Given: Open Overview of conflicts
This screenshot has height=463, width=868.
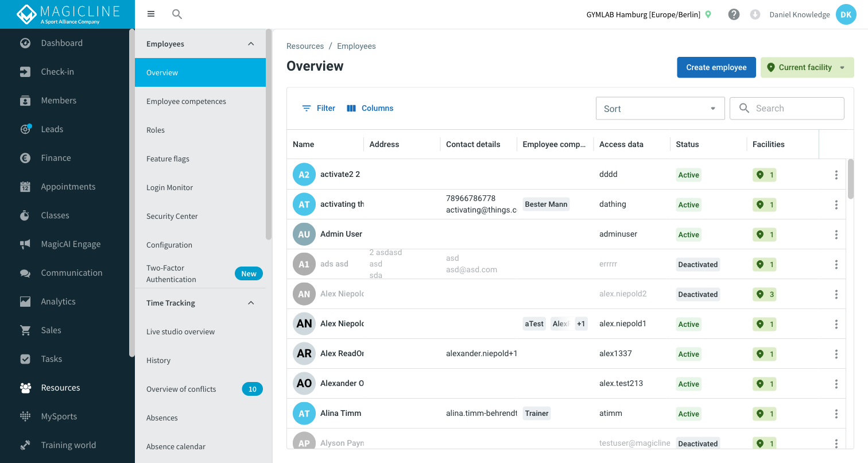Looking at the screenshot, I should pos(200,389).
